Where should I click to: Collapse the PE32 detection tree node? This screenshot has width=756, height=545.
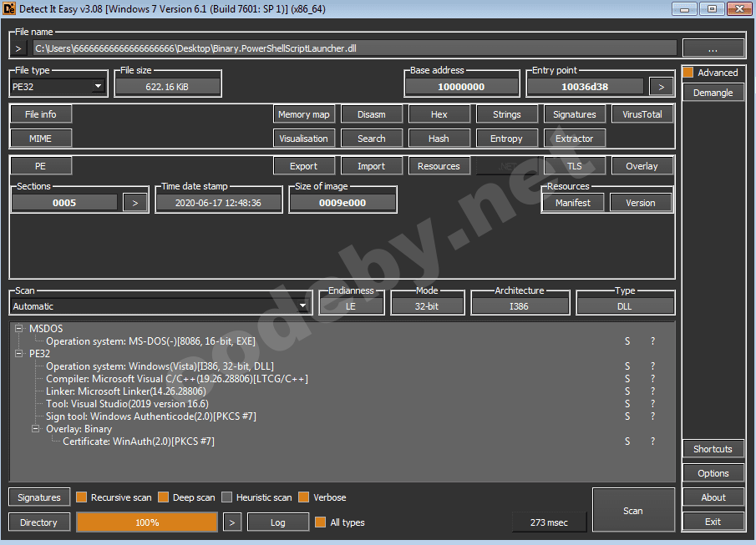(17, 353)
